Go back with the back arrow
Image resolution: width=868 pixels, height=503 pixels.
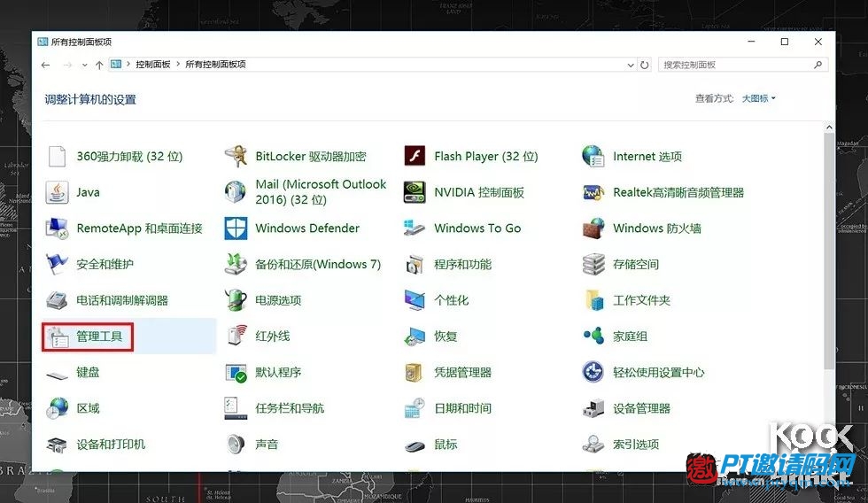coord(45,65)
